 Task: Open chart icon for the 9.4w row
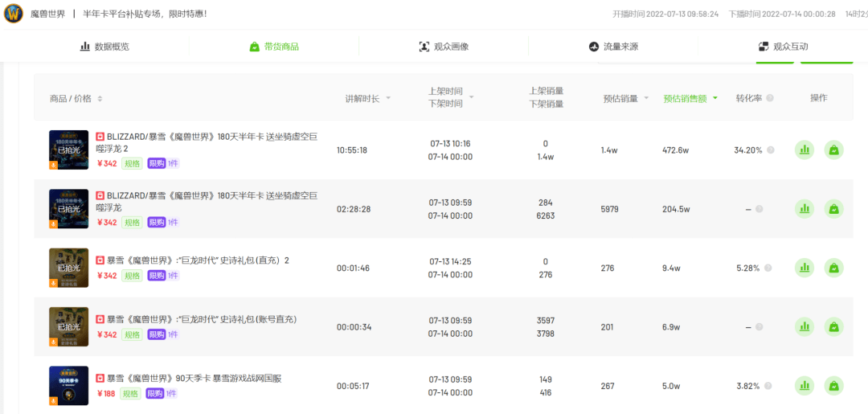point(805,268)
